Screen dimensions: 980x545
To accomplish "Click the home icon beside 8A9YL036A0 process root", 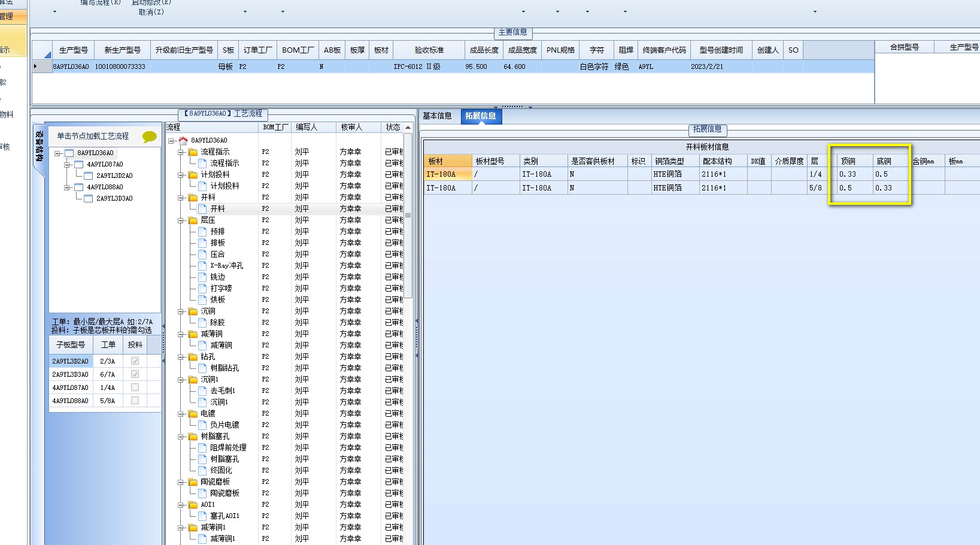I will tap(183, 141).
